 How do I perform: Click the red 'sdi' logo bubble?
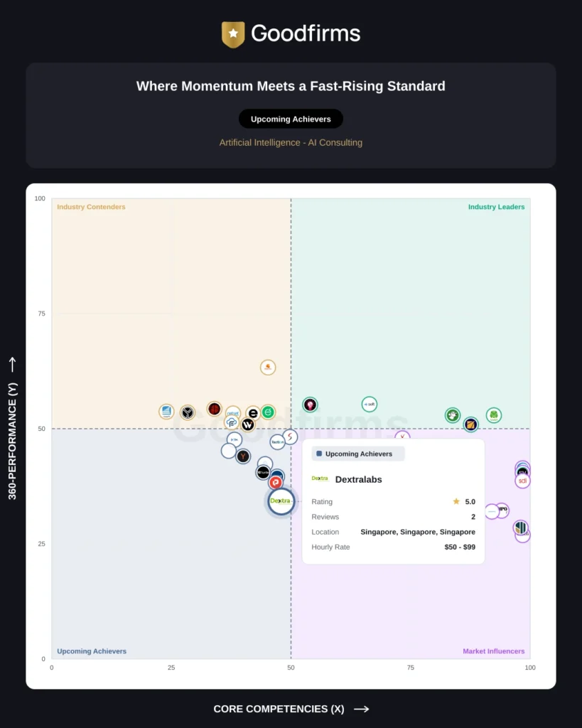pyautogui.click(x=522, y=481)
